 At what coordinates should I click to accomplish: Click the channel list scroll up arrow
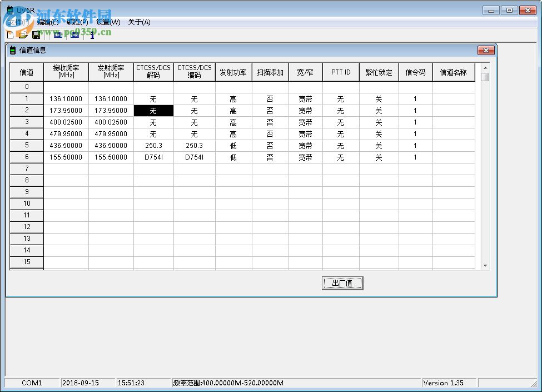pyautogui.click(x=485, y=68)
